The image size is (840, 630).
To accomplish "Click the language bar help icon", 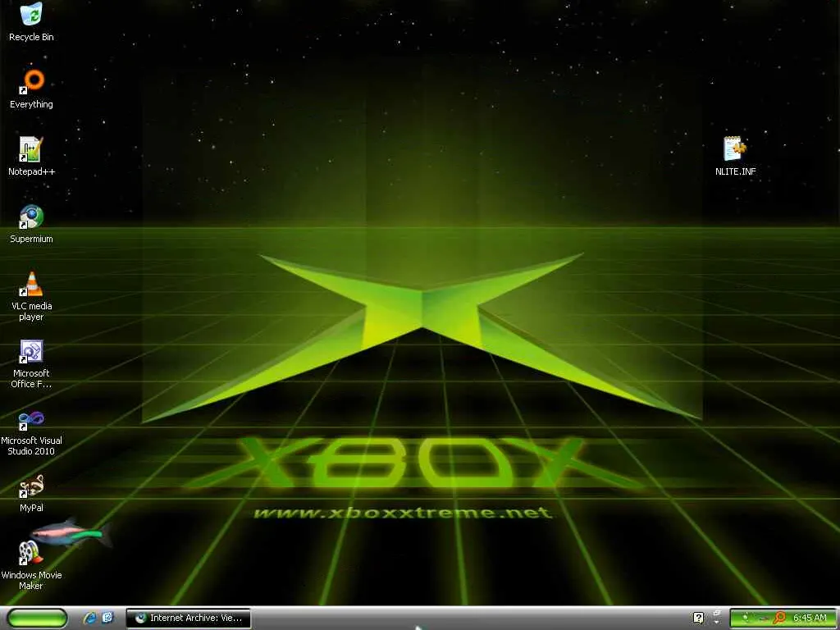I will tap(699, 619).
